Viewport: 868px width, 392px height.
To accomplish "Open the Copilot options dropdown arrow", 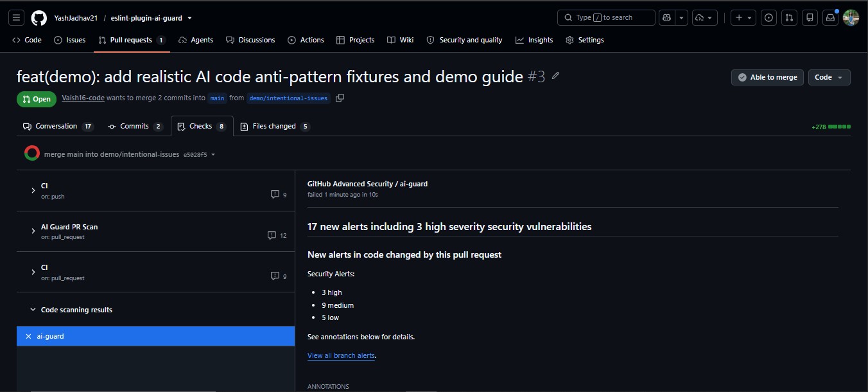I will 681,17.
